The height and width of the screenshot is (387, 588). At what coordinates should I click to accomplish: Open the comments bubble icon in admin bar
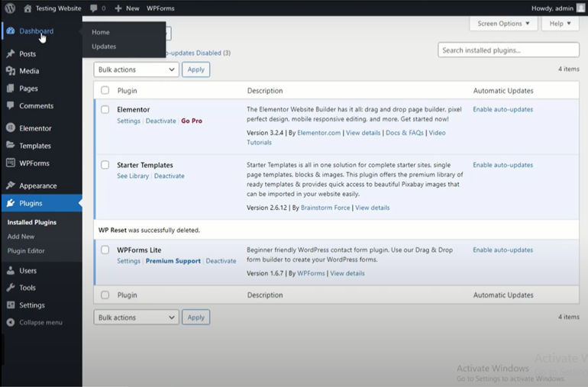[x=94, y=8]
